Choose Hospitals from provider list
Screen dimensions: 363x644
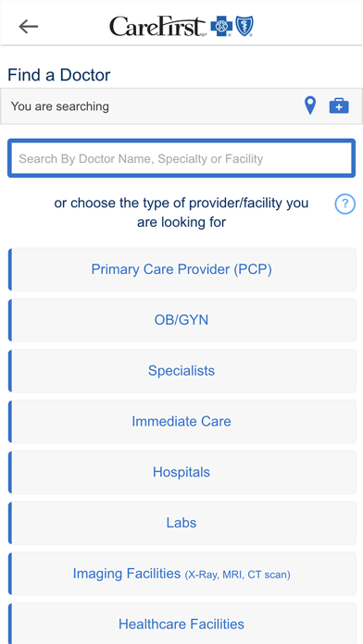[x=181, y=472]
